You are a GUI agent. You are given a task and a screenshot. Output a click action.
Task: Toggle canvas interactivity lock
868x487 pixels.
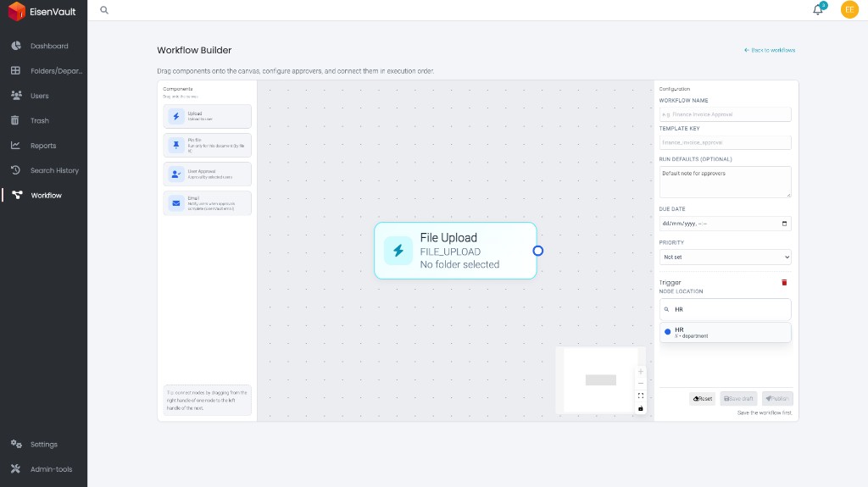coord(641,408)
